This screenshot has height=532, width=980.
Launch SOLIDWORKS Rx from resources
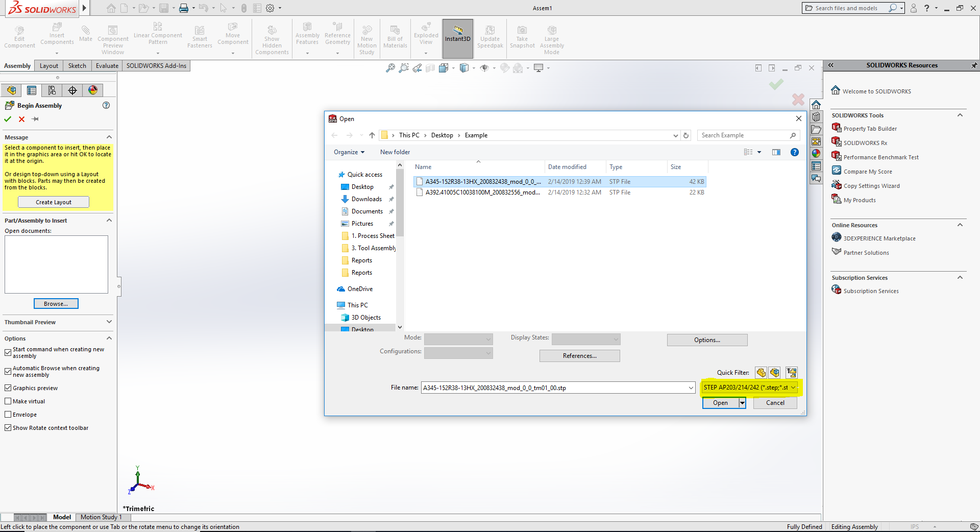[x=865, y=143]
